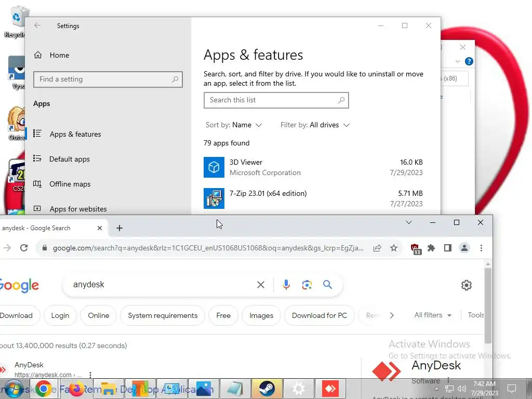Click the Free filter chip
The image size is (532, 399).
pyautogui.click(x=223, y=315)
